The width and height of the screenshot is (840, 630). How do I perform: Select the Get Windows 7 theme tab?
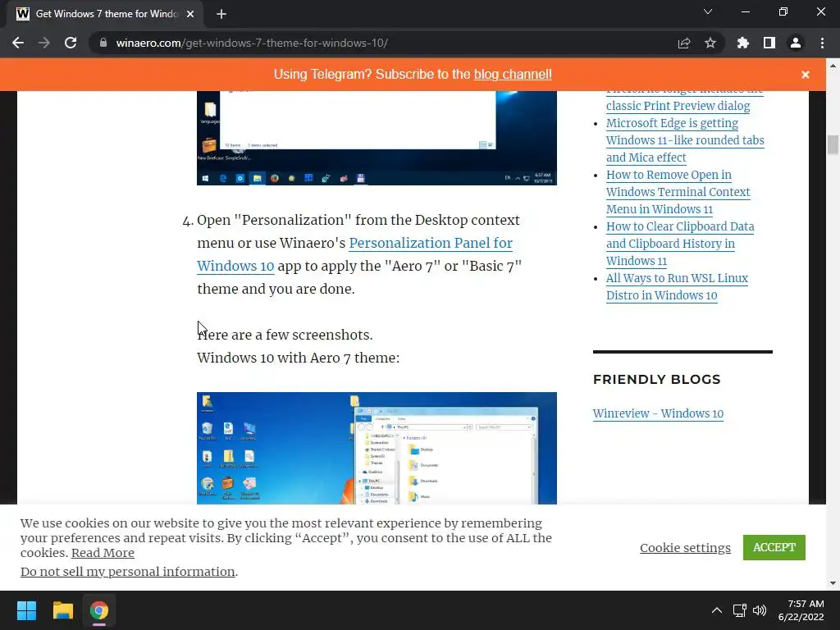105,14
